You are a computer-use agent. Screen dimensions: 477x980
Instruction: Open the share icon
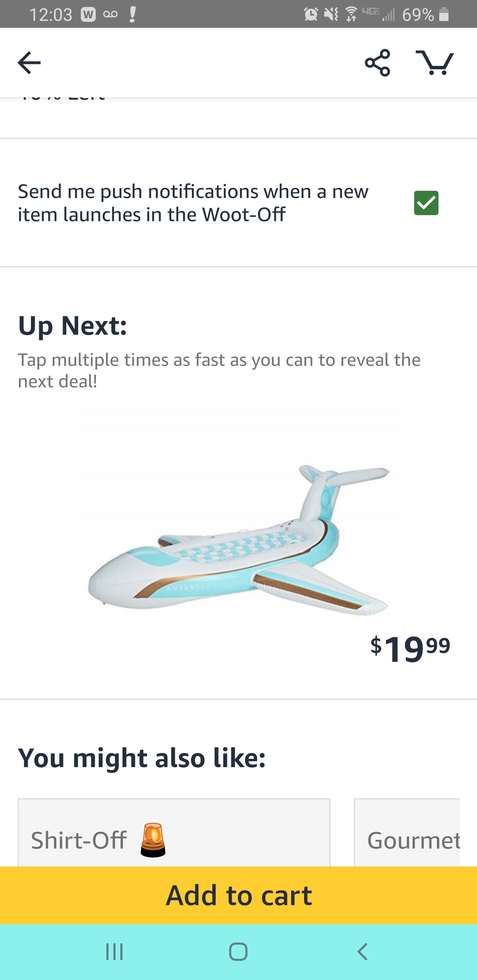[377, 62]
